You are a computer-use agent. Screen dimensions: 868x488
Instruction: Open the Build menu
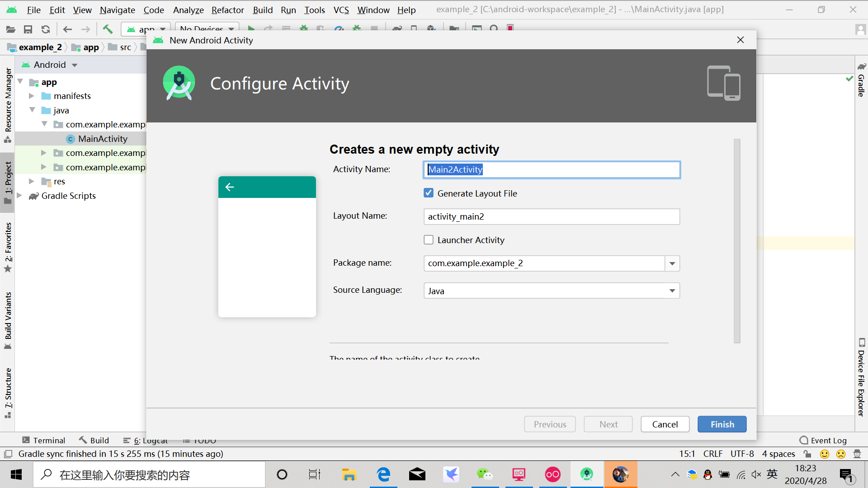pos(262,10)
